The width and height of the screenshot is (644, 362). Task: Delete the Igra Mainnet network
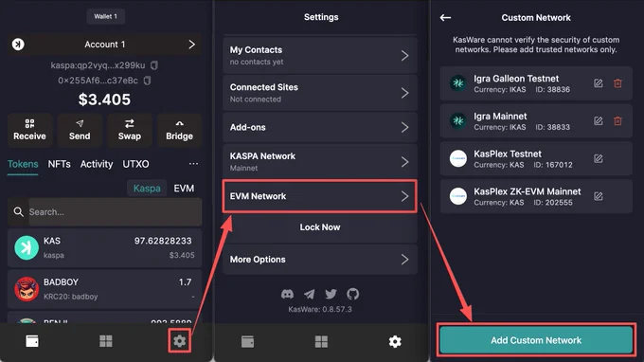pyautogui.click(x=617, y=120)
